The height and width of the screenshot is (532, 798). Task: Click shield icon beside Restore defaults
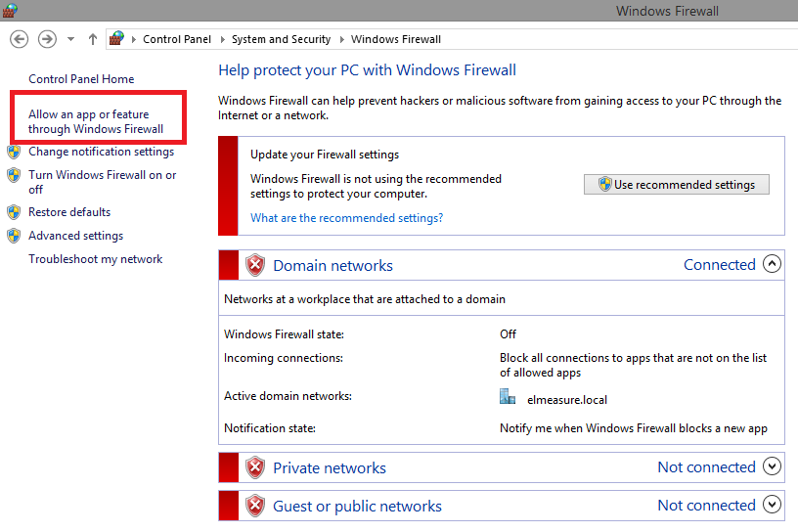coord(14,212)
